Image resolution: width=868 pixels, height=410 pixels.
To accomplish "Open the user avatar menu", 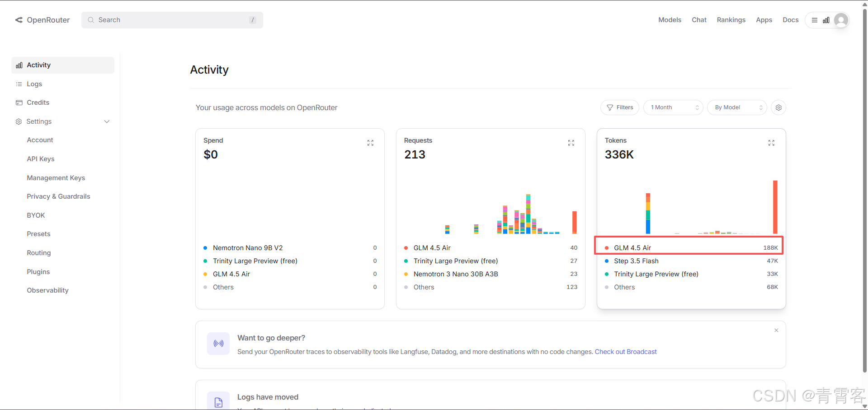I will [x=841, y=20].
